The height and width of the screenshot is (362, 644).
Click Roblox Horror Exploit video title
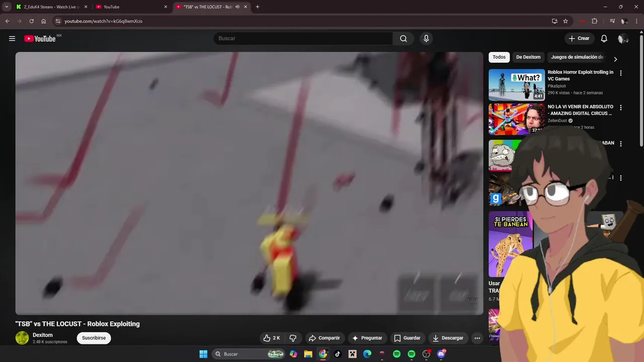tap(581, 75)
